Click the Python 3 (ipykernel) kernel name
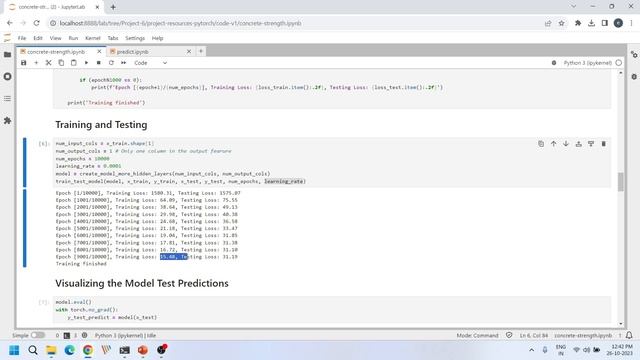 [587, 63]
